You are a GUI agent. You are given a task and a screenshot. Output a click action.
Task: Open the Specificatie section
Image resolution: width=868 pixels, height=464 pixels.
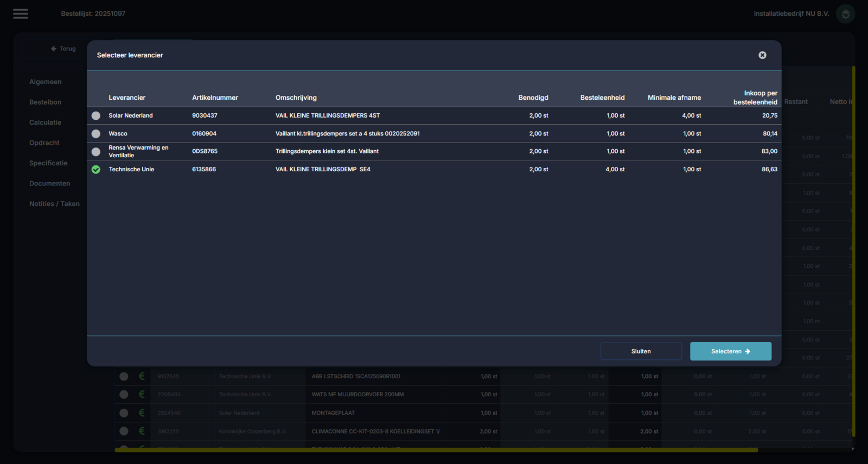[48, 163]
